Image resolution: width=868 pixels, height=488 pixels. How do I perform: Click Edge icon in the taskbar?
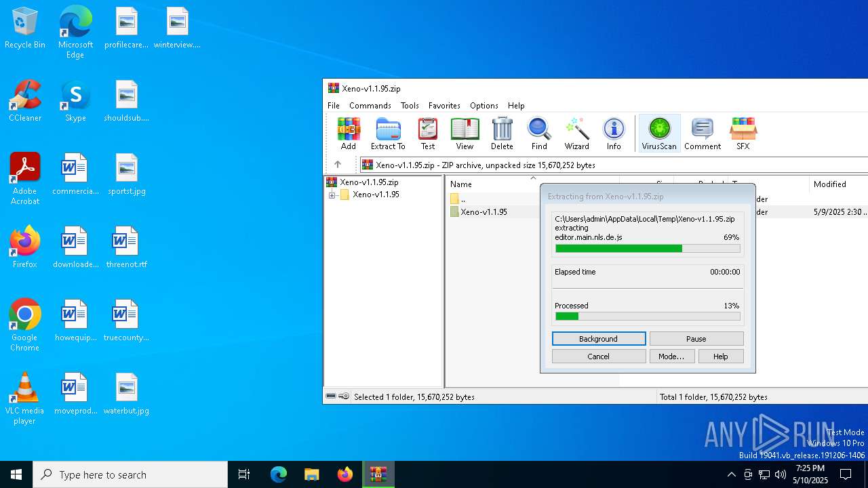(x=279, y=474)
